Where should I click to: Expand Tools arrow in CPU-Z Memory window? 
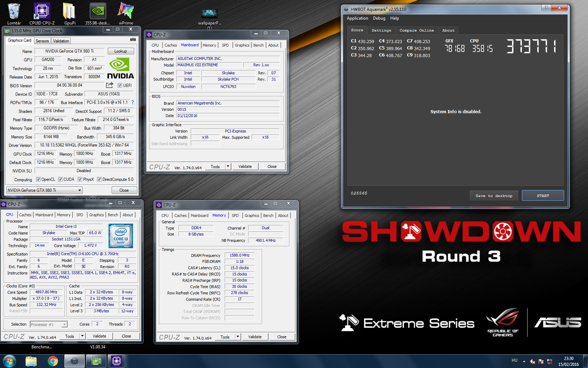tap(238, 337)
